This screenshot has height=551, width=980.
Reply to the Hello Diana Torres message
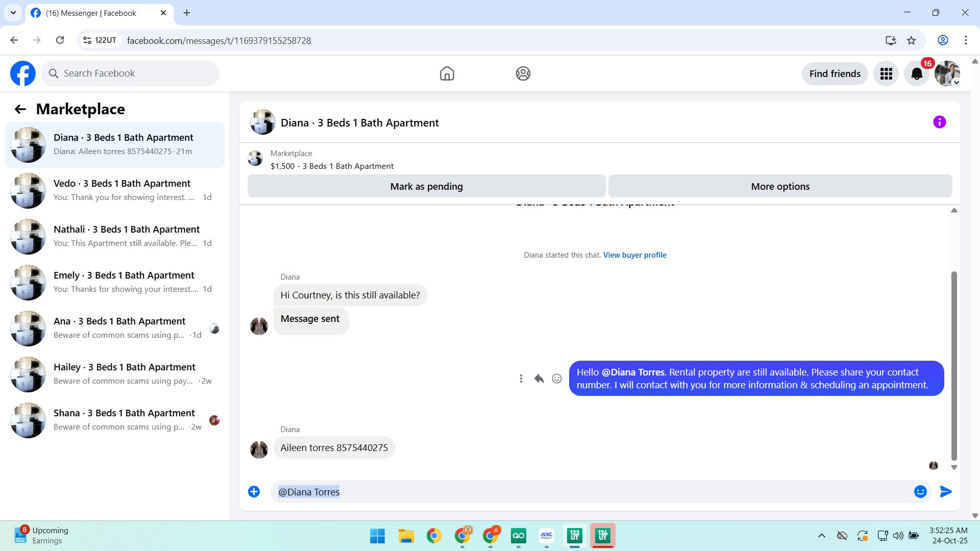pyautogui.click(x=538, y=379)
